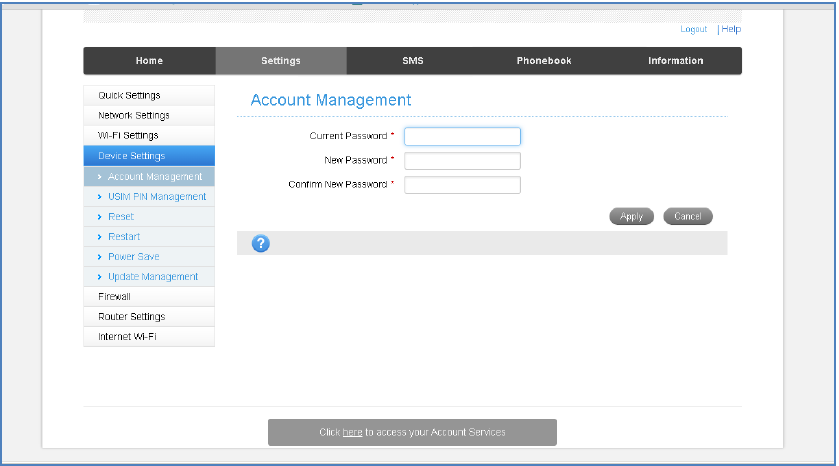
Task: Focus the Confirm New Password field
Action: [x=462, y=185]
